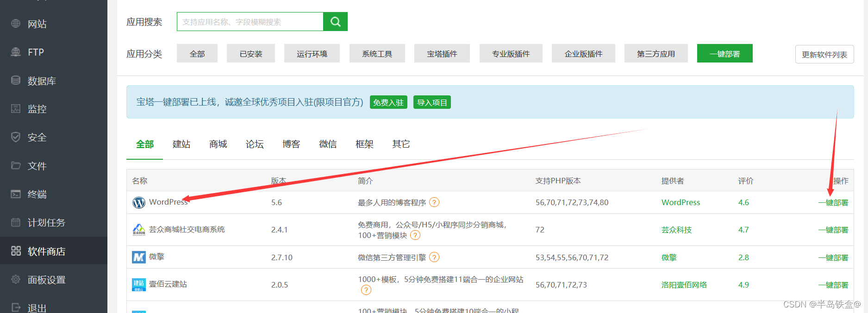Click the FTP globe icon in sidebar
This screenshot has width=868, height=313.
pyautogui.click(x=16, y=52)
